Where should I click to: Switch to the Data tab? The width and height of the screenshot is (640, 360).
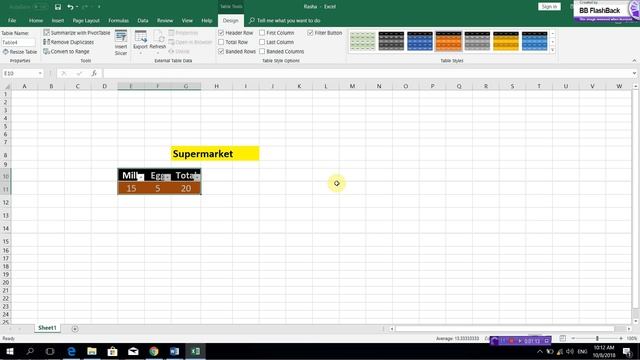(x=142, y=20)
